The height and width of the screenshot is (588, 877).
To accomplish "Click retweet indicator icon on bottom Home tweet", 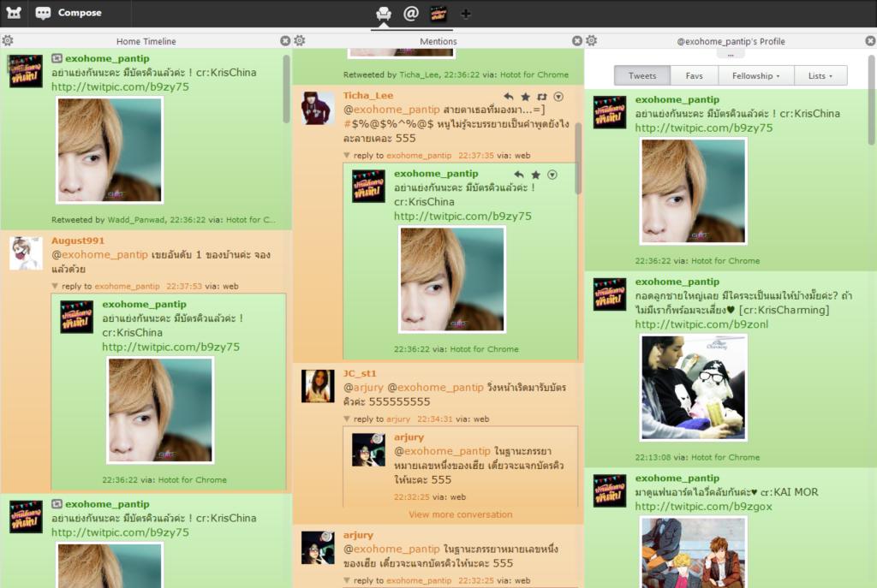I will click(x=57, y=503).
